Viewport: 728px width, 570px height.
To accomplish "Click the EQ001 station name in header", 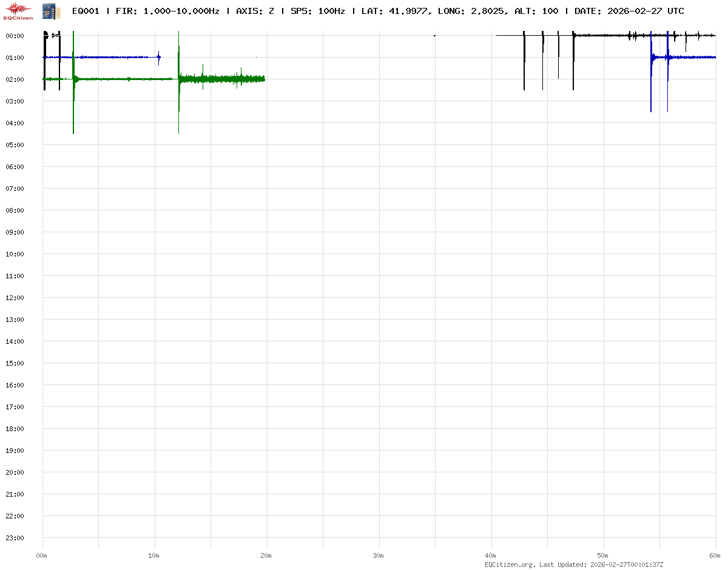I will (86, 11).
